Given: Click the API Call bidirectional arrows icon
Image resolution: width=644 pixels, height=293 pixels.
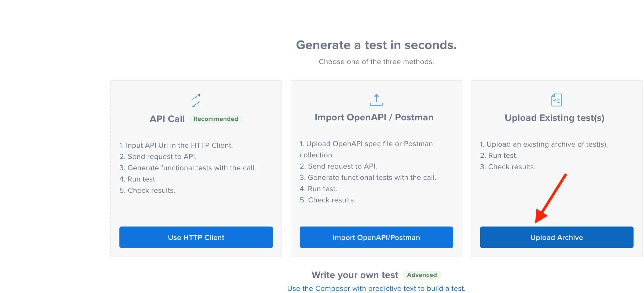Looking at the screenshot, I should [x=196, y=101].
